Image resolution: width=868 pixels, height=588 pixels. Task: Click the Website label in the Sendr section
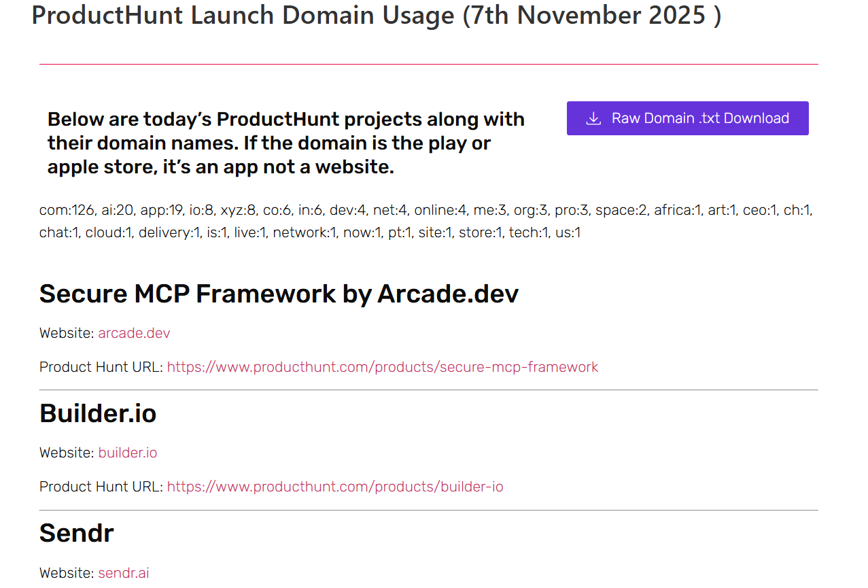(65, 572)
